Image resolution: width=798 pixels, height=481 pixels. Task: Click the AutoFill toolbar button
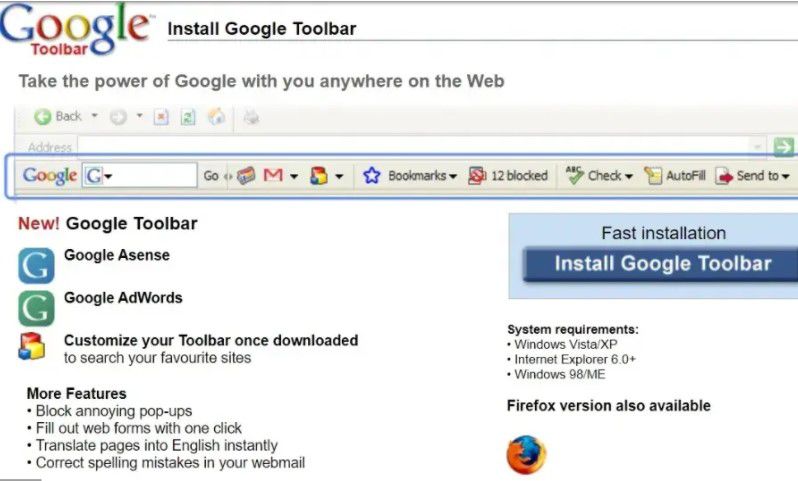point(675,176)
